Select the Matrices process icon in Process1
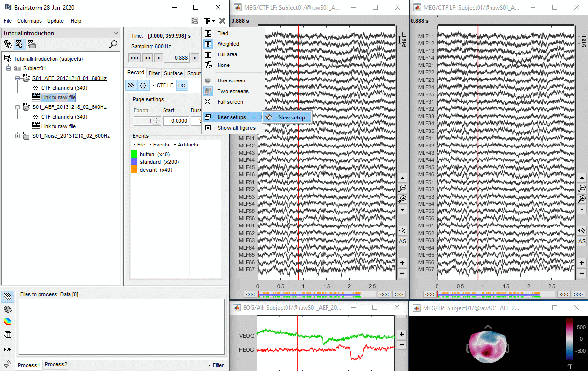 pyautogui.click(x=8, y=334)
